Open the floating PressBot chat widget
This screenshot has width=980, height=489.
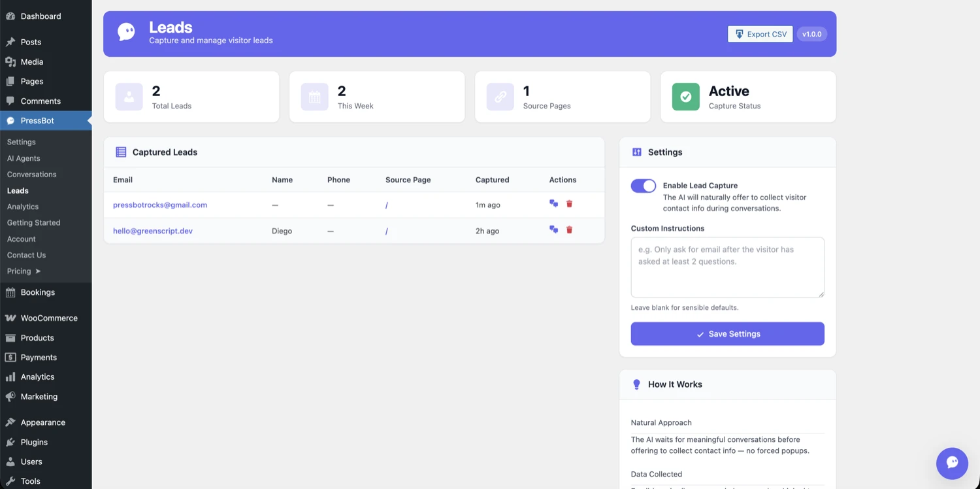[x=952, y=463]
